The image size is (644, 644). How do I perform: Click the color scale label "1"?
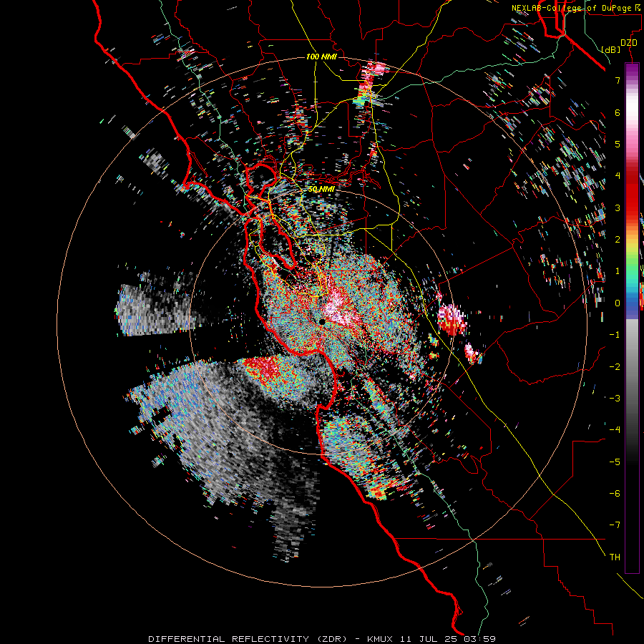click(618, 271)
